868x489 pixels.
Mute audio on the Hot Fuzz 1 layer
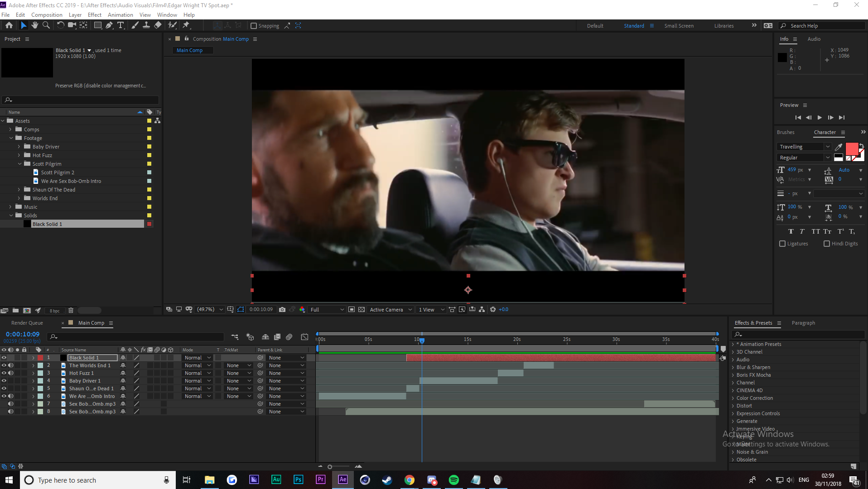pos(11,373)
